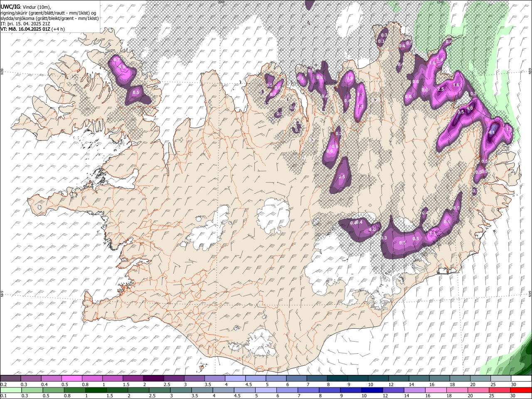Click the '1.6' snowfall value on the map

tap(456, 85)
